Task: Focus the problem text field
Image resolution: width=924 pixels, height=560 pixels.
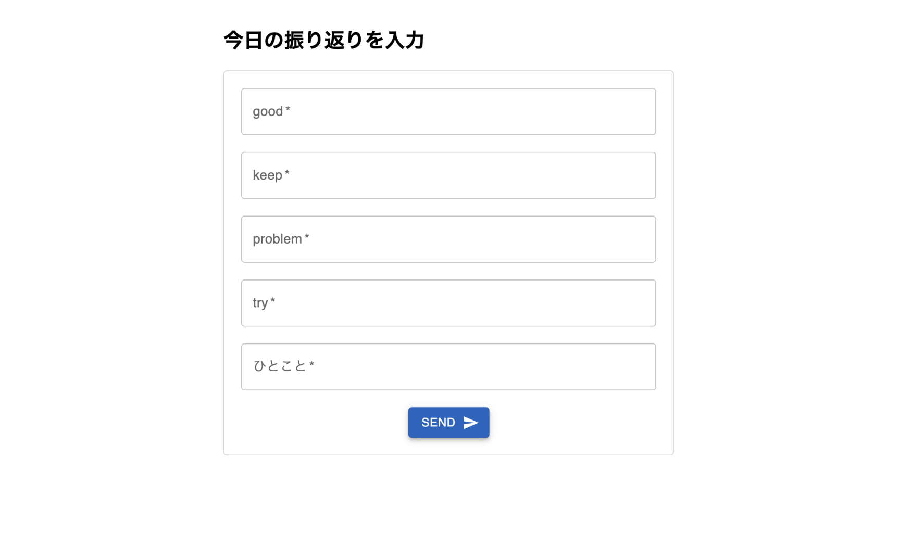Action: click(448, 239)
